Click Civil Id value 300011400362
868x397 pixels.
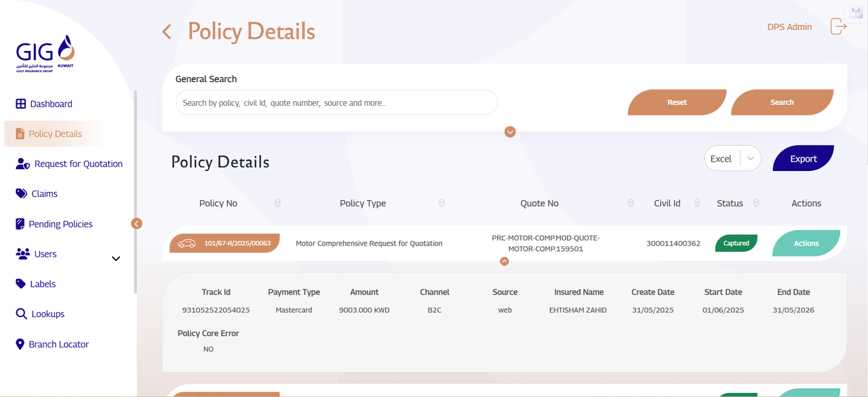point(673,243)
